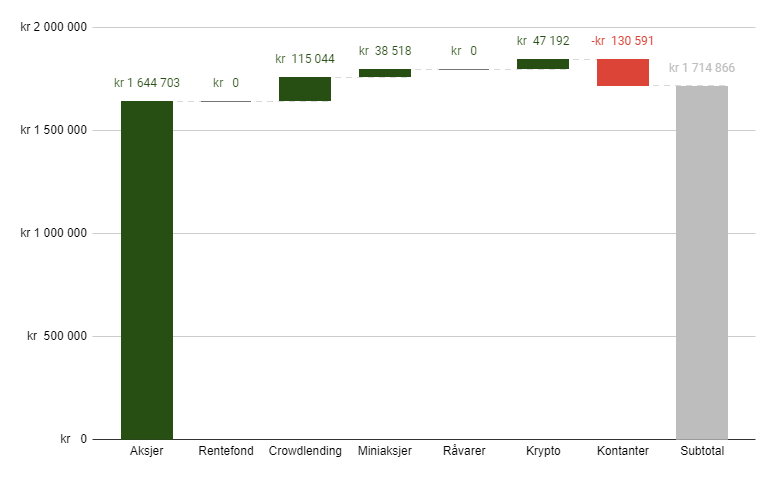This screenshot has height=480, width=778.
Task: Select the green Krypto bar
Action: click(543, 64)
